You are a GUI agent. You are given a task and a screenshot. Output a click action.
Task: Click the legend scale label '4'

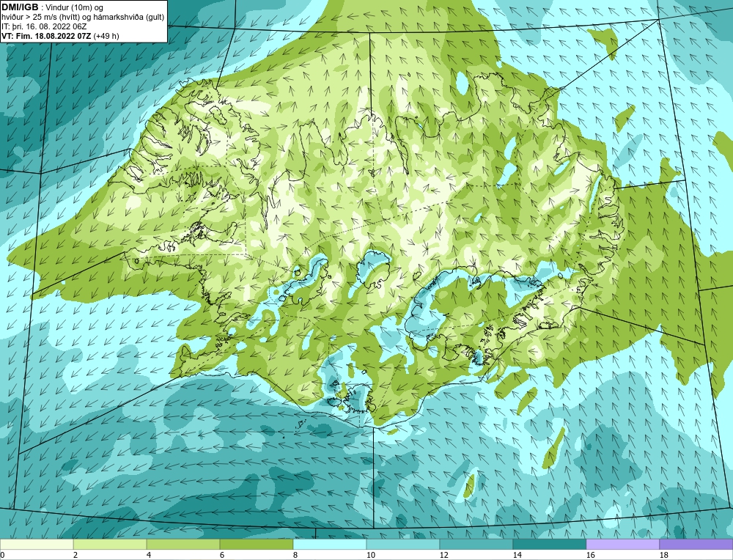click(x=149, y=555)
